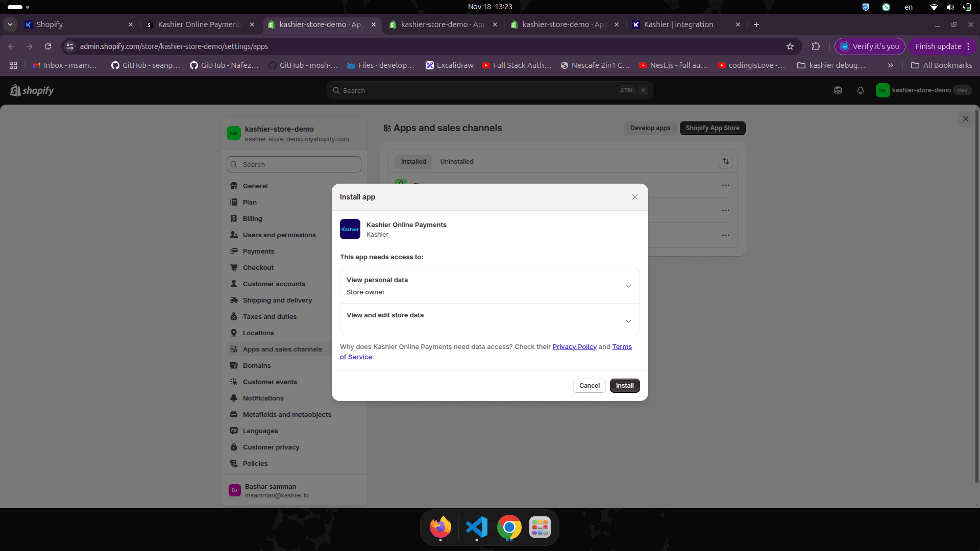Open the app grid from the dock
The image size is (980, 551).
[540, 528]
